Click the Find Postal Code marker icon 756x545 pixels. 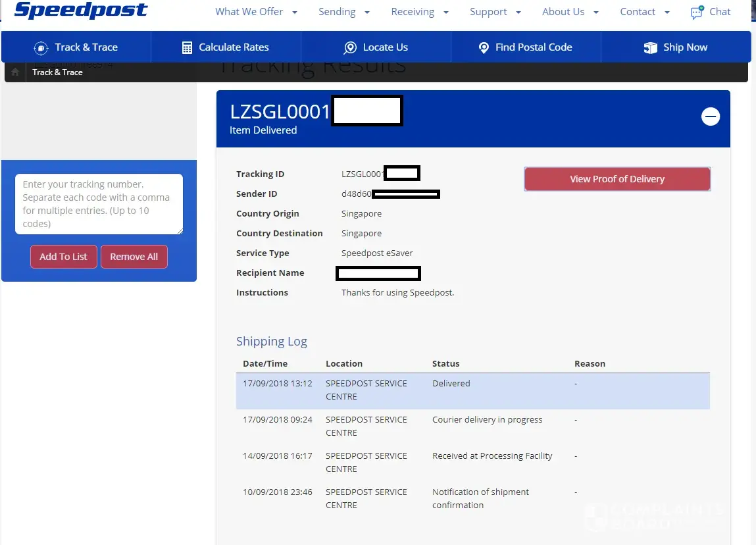(484, 47)
